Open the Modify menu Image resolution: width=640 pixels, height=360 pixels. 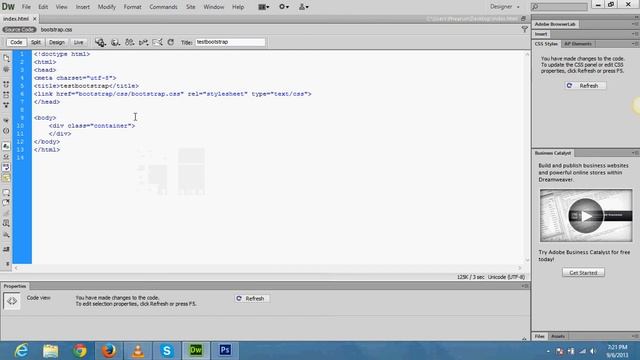tap(107, 7)
